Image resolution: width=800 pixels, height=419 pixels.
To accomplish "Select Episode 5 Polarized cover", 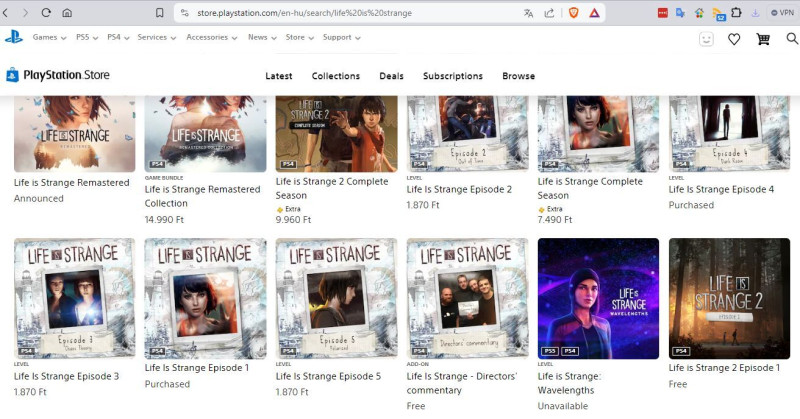I will (336, 299).
